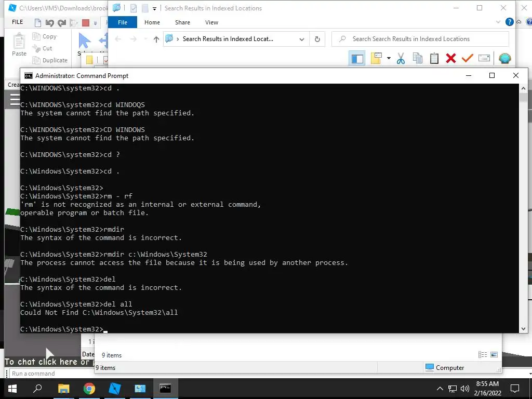Click the email envelope icon in Explorer toolbar
Screen dimensions: 532x399
point(484,58)
